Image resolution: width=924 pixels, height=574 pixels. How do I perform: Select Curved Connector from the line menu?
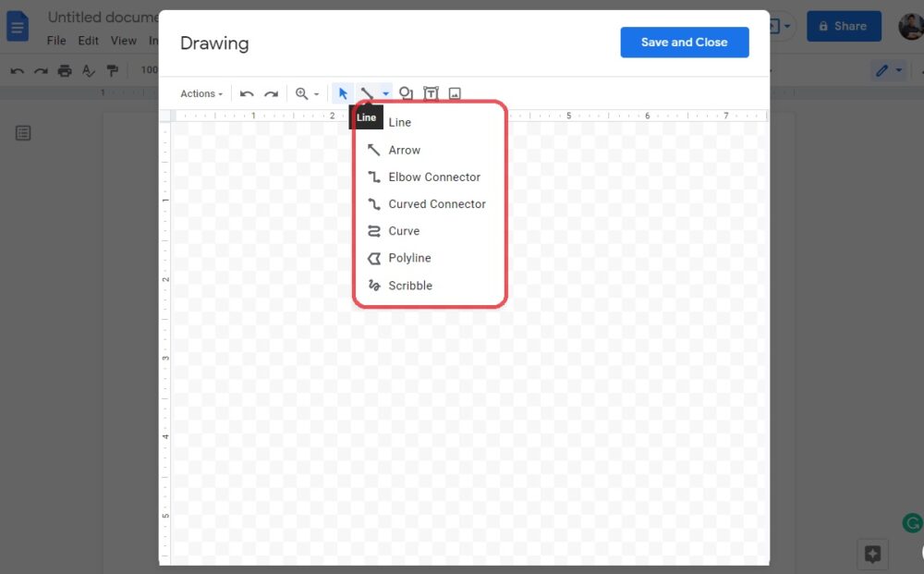[x=437, y=203]
